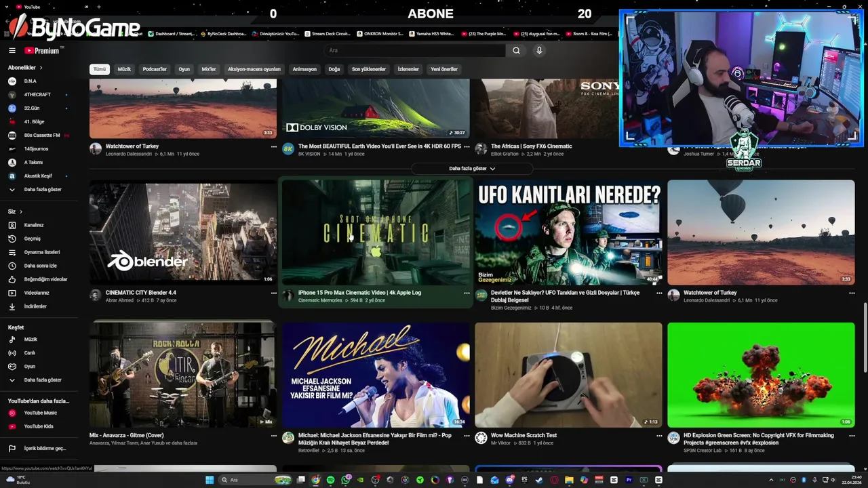Viewport: 868px width, 488px height.
Task: Open options for Devletler Ne Saklıyor video
Action: coord(659,293)
